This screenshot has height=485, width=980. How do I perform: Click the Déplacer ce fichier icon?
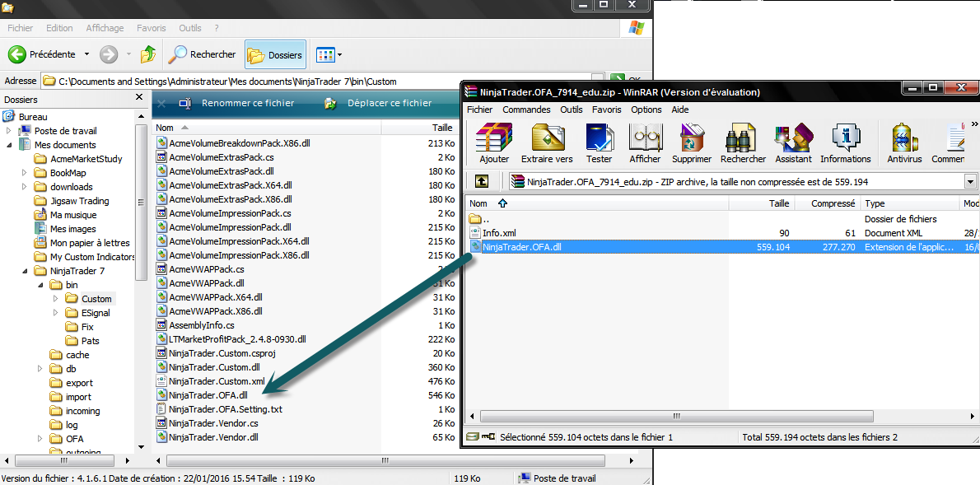tap(330, 103)
